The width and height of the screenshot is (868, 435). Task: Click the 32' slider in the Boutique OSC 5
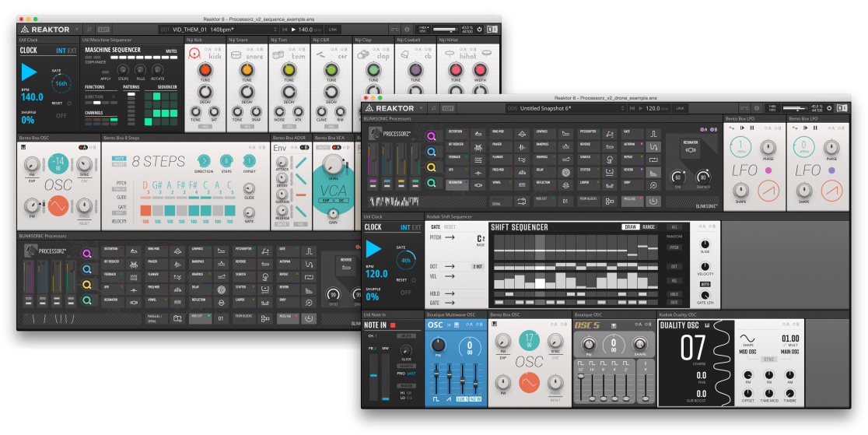(581, 386)
